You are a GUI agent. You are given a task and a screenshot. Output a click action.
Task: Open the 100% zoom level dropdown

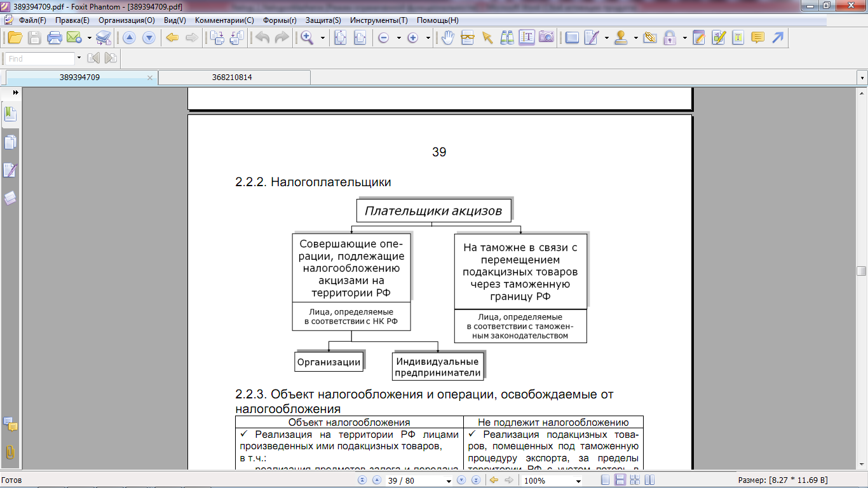point(578,480)
